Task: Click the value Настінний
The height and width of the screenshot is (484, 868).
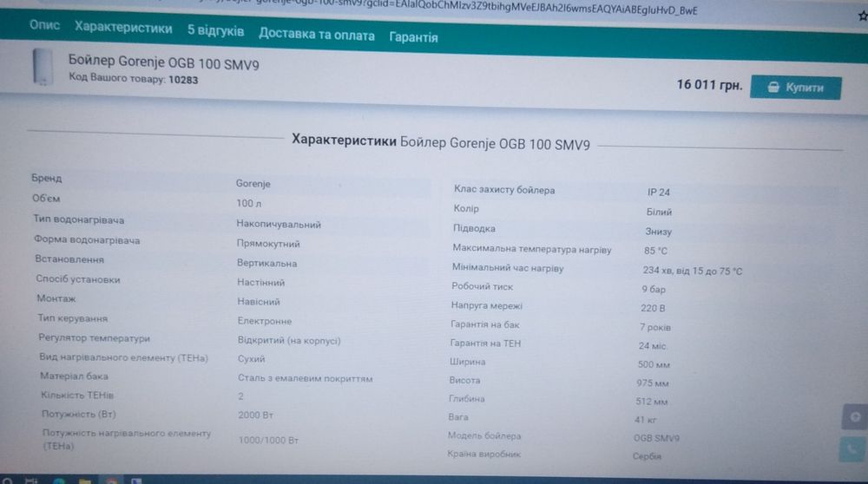Action: pyautogui.click(x=260, y=282)
